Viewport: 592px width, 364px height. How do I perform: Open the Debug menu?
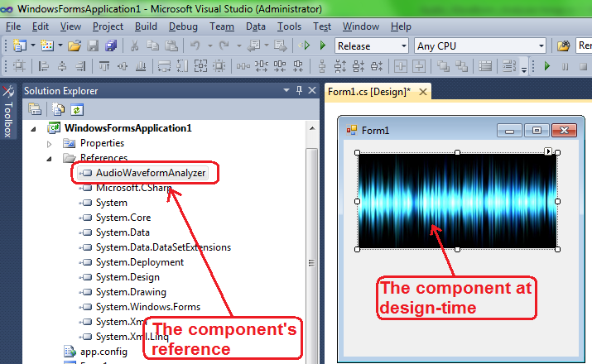183,26
